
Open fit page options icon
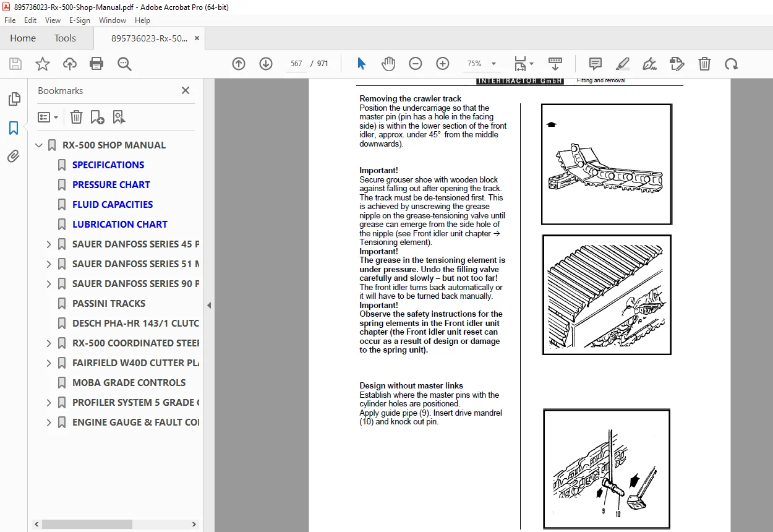524,64
